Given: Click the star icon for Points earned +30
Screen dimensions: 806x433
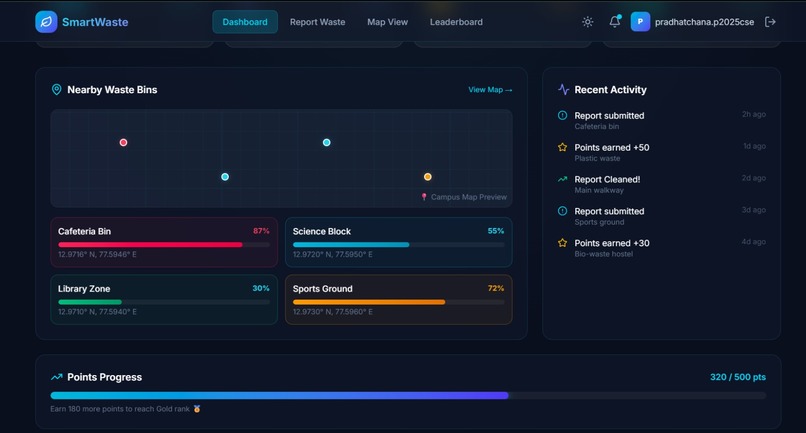Looking at the screenshot, I should point(562,243).
